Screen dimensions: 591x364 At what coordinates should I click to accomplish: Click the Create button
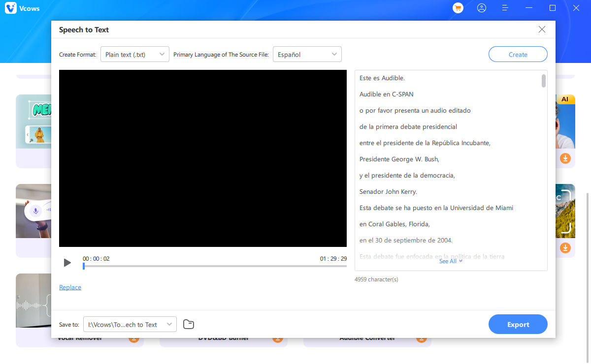pyautogui.click(x=518, y=55)
